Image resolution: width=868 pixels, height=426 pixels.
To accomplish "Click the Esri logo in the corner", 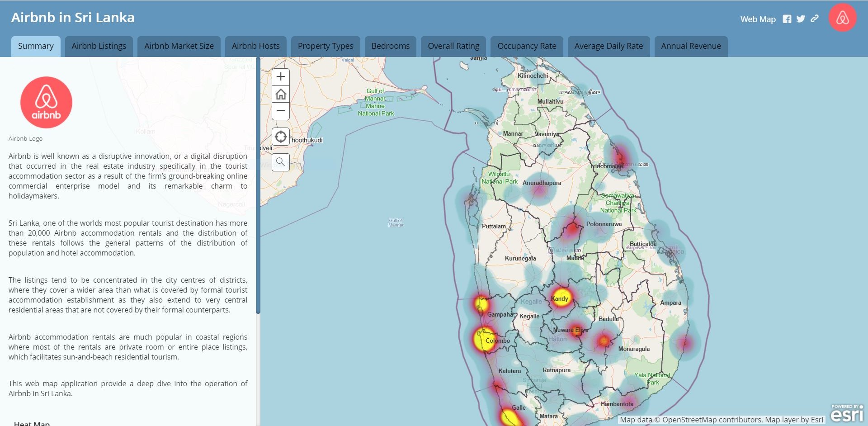I will tap(847, 413).
